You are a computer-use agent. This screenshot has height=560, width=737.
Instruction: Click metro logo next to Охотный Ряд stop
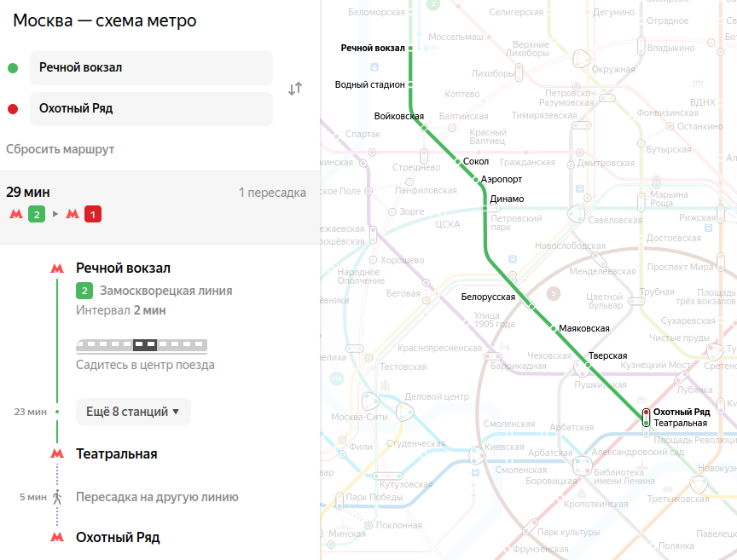coord(57,537)
